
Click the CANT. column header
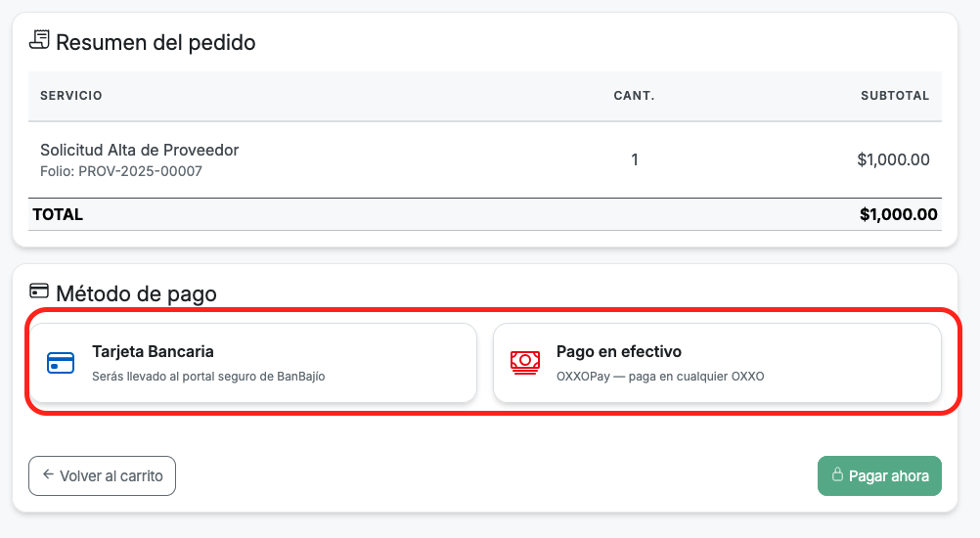pos(634,96)
